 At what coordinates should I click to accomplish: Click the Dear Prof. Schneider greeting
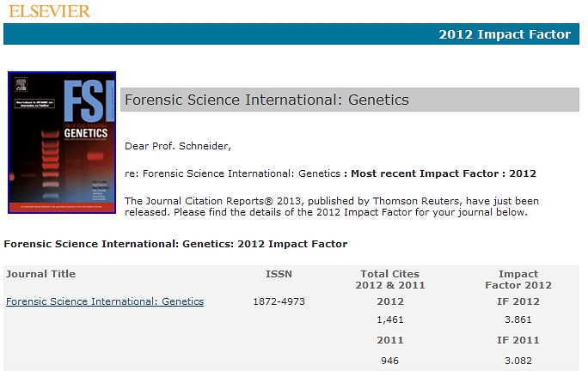178,146
